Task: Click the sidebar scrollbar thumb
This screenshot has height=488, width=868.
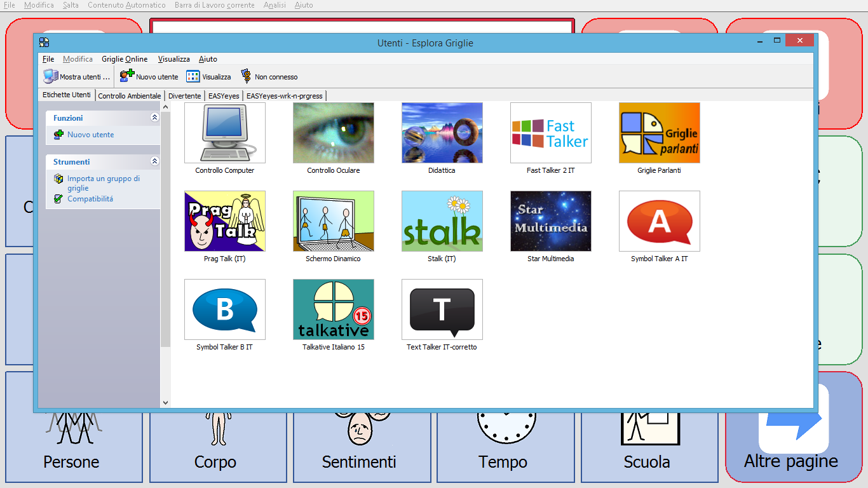Action: pyautogui.click(x=166, y=229)
